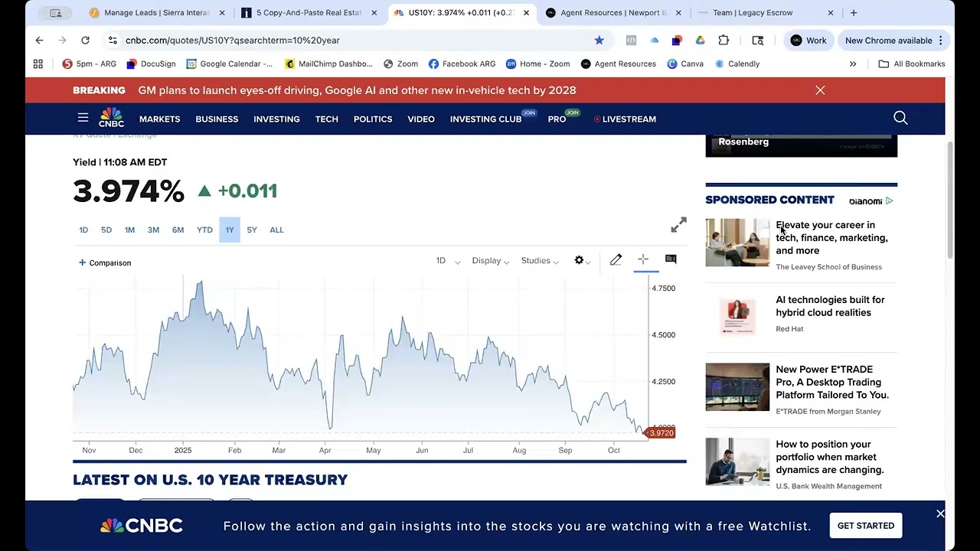
Task: Open the CNBC site search magnifier
Action: point(900,118)
